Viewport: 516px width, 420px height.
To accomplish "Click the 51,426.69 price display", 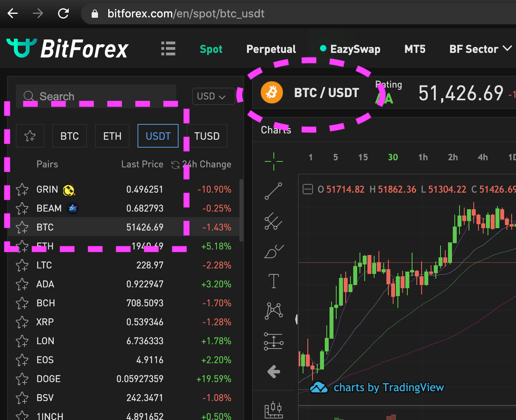I will (461, 93).
